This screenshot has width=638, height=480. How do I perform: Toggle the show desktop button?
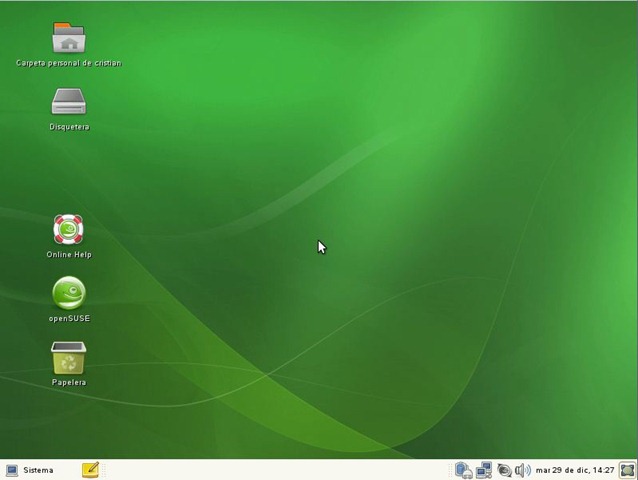tap(627, 470)
